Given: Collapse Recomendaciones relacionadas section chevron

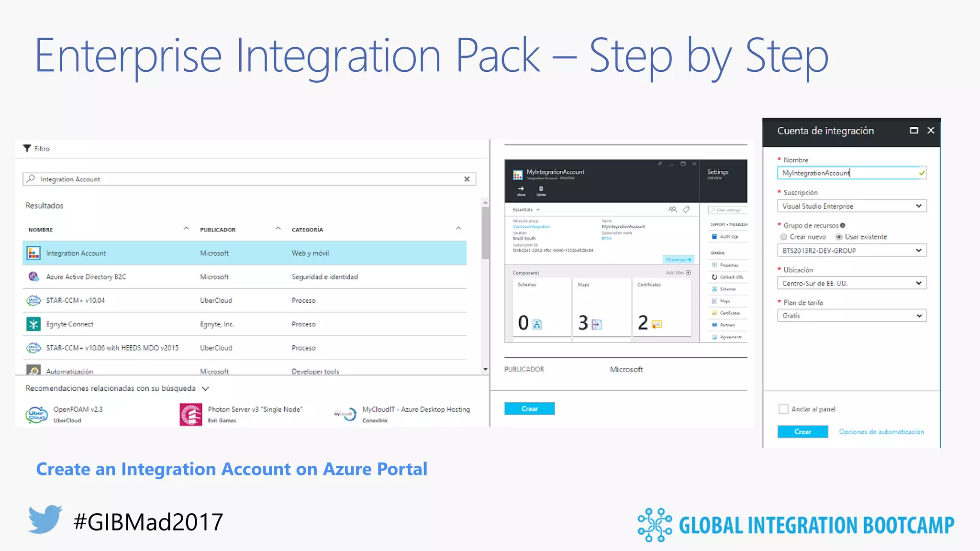Looking at the screenshot, I should tap(206, 389).
